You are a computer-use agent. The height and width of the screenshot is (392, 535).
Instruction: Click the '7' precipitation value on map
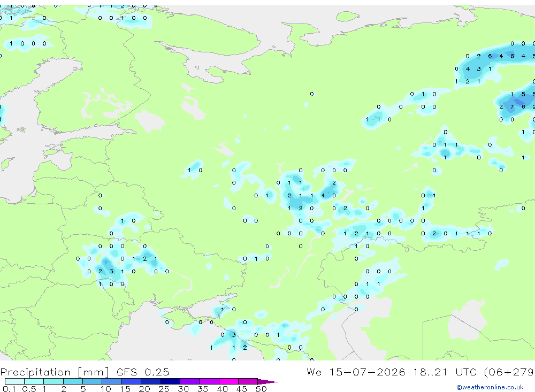click(x=512, y=107)
